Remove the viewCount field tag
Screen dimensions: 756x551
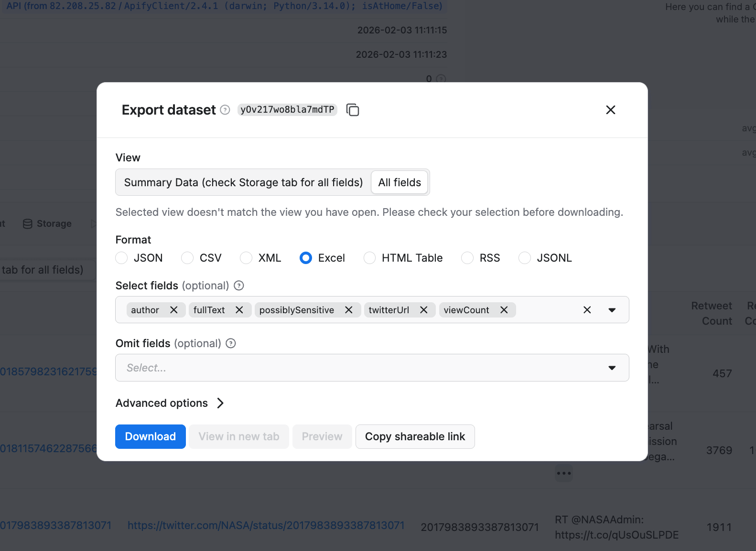pyautogui.click(x=504, y=310)
